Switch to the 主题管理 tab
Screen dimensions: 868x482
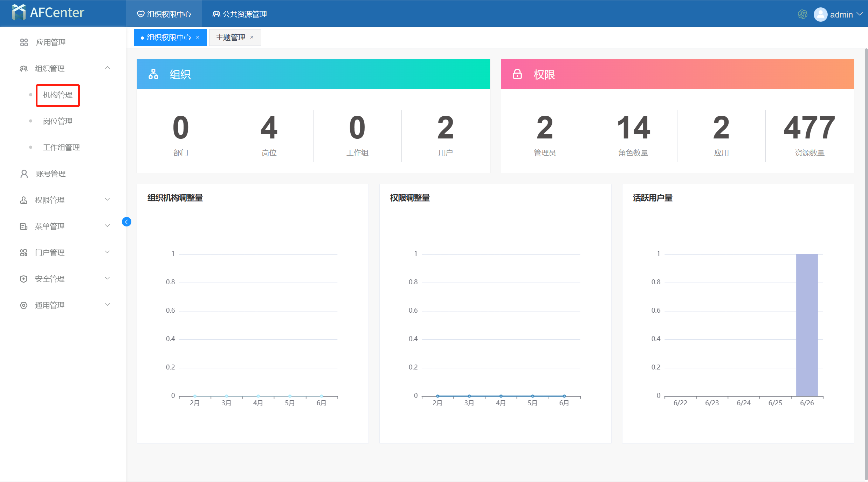coord(230,38)
